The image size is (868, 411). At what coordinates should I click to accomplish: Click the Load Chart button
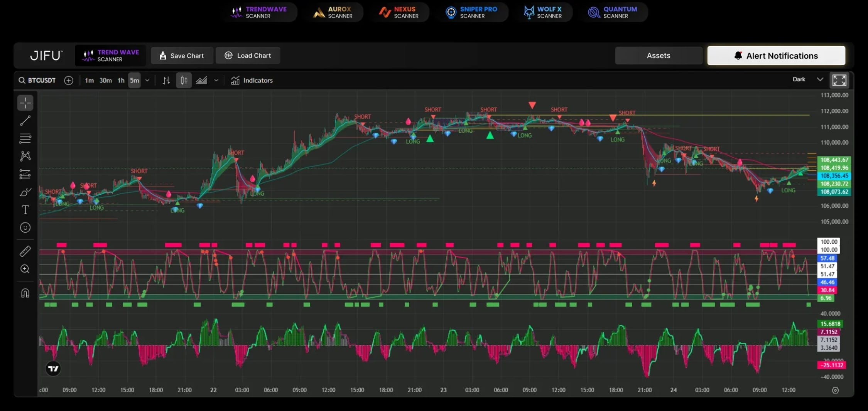tap(248, 56)
